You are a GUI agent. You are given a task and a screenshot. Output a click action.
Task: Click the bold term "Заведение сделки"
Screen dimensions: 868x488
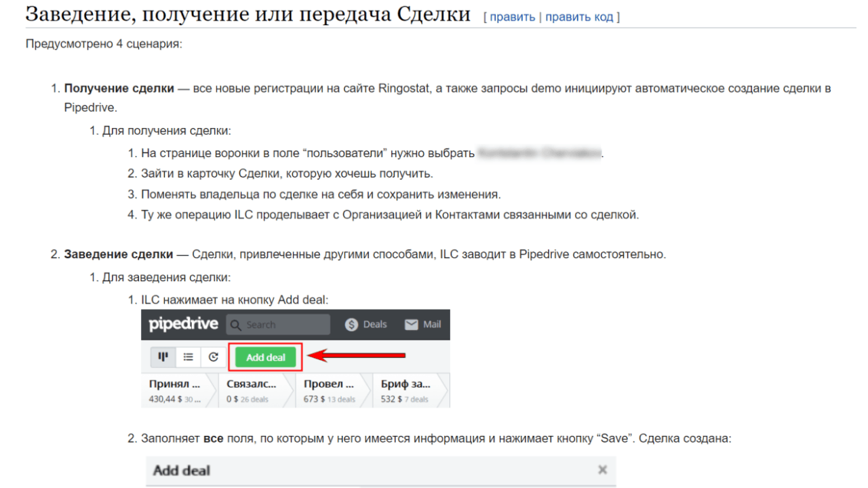(119, 255)
